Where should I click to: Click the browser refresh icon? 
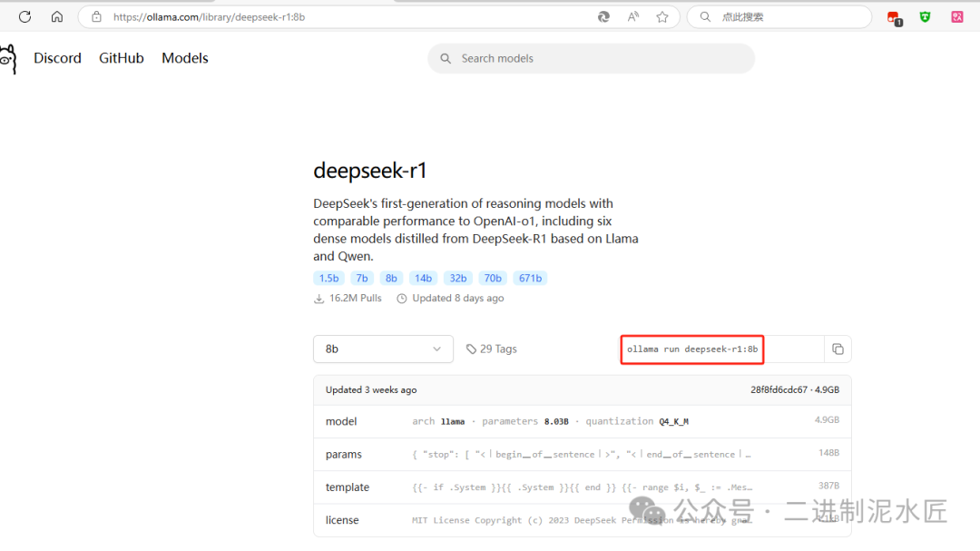[25, 17]
